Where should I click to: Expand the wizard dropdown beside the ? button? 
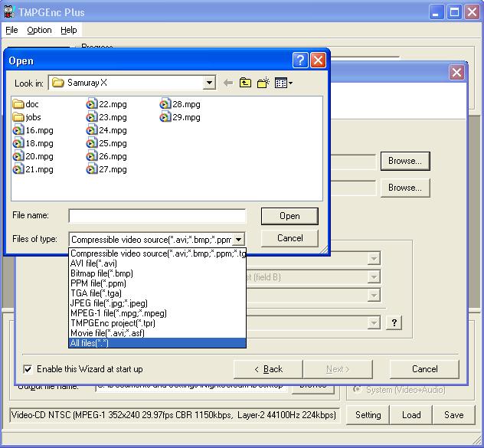(x=374, y=323)
